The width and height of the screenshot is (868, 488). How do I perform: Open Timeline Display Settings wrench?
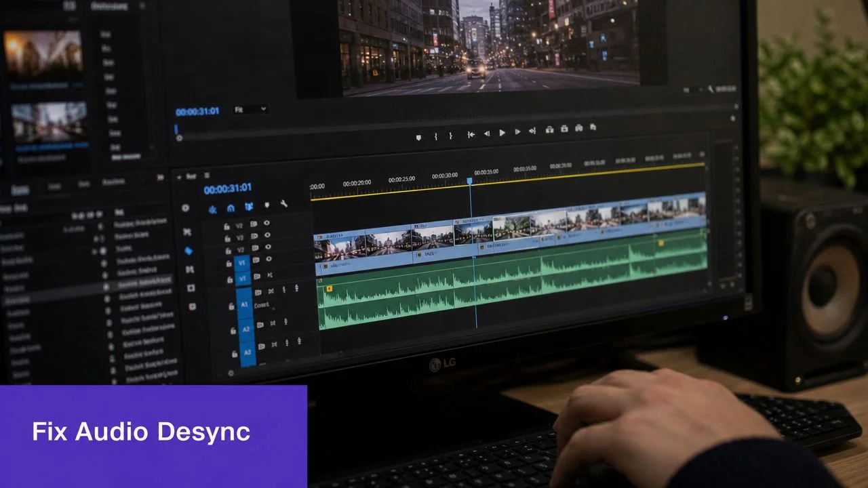[x=284, y=203]
